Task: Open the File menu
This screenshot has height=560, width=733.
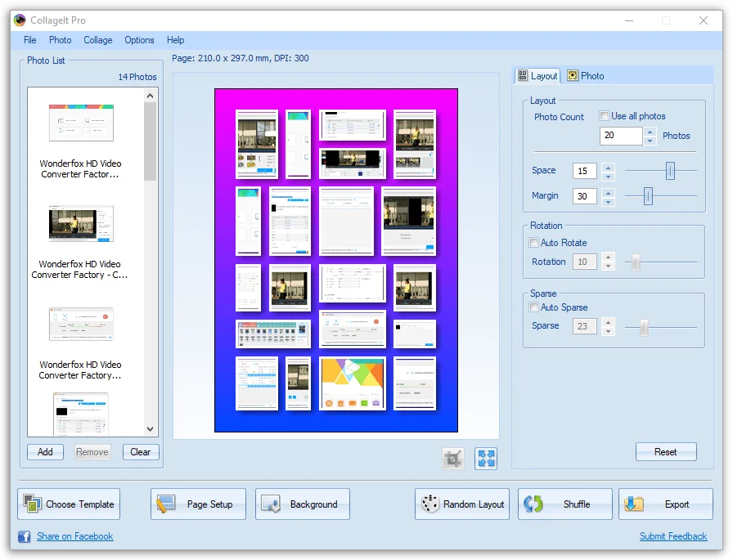Action: pos(30,40)
